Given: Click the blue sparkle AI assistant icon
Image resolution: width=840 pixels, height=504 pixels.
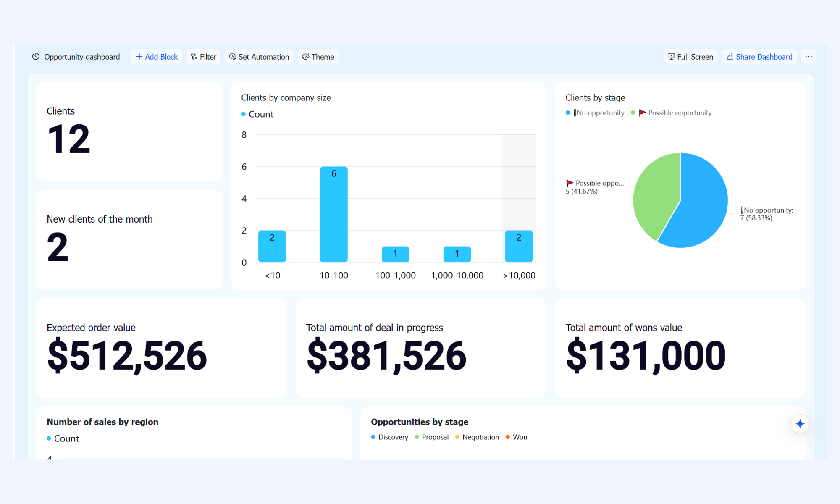Looking at the screenshot, I should tap(800, 424).
